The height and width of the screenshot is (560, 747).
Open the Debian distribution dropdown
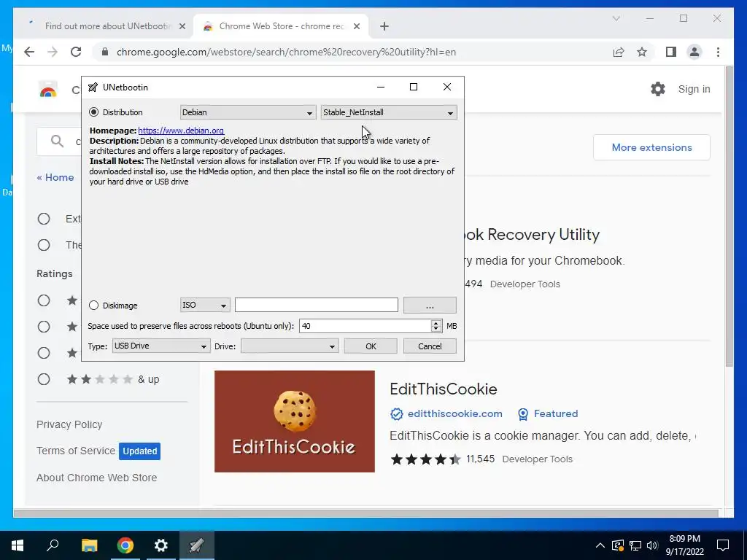coord(248,112)
